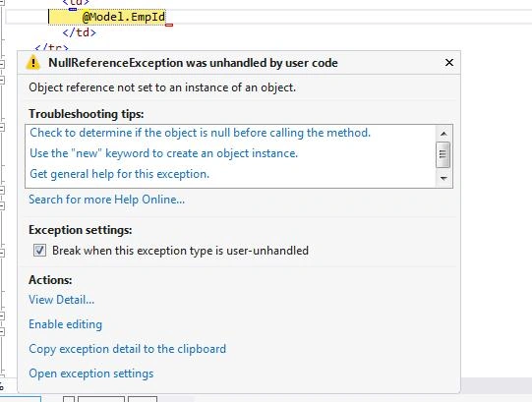Uncheck Break when this exception type is user-unhandled

point(39,251)
